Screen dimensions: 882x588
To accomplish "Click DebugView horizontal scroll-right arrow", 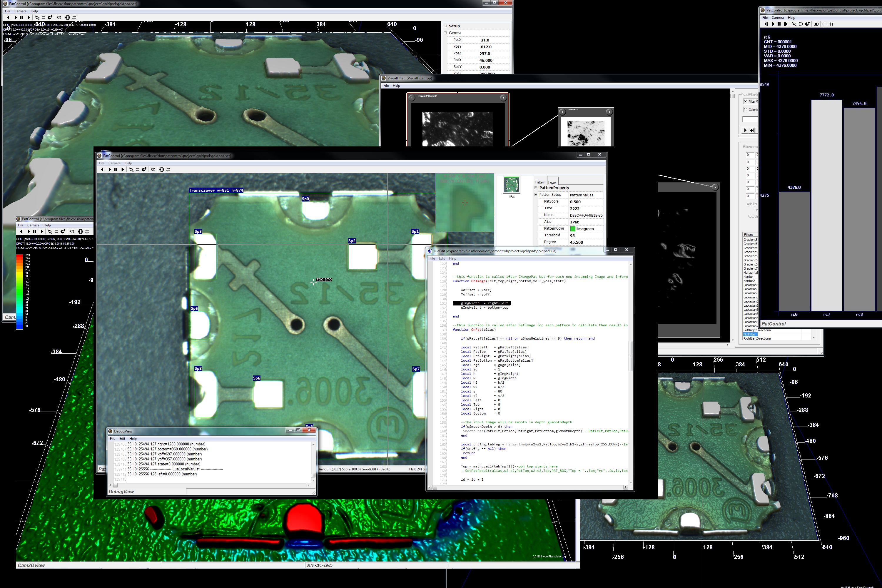I will point(308,485).
